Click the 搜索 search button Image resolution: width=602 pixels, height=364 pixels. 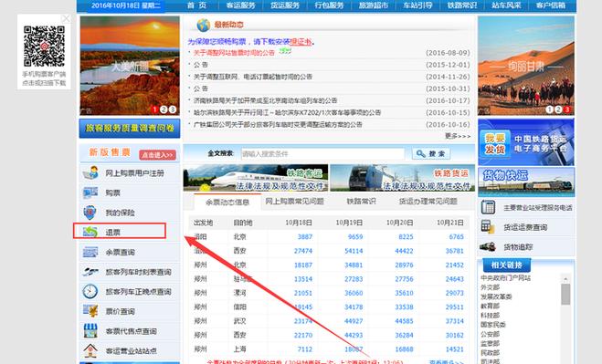(431, 154)
